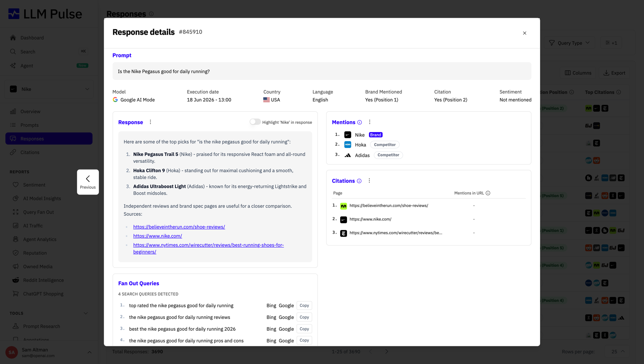This screenshot has height=364, width=644.
Task: Open the Columns settings button
Action: (578, 73)
